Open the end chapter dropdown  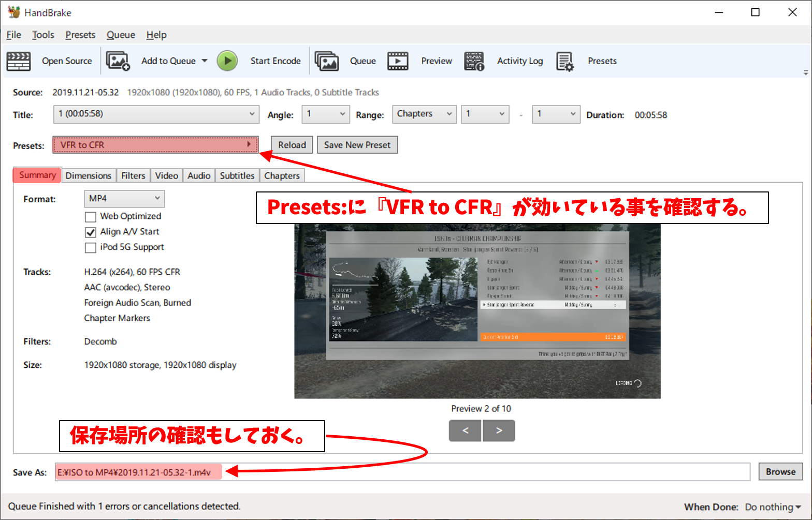tap(556, 114)
